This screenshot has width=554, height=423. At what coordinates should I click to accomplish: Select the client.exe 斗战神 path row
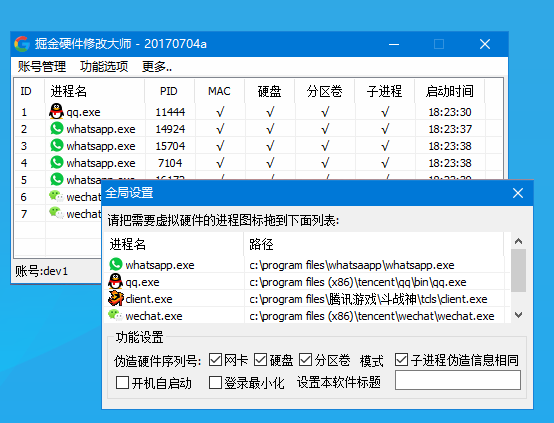coord(368,299)
